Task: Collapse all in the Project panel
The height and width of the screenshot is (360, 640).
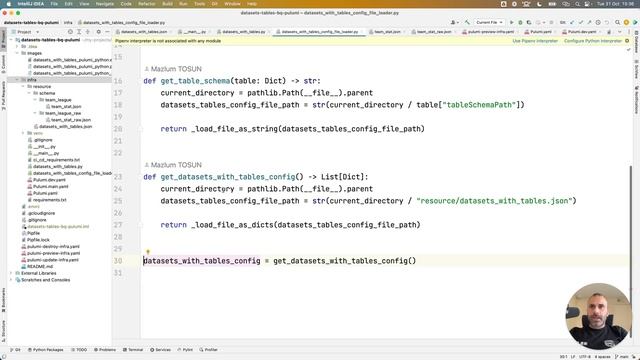Action: pos(88,32)
